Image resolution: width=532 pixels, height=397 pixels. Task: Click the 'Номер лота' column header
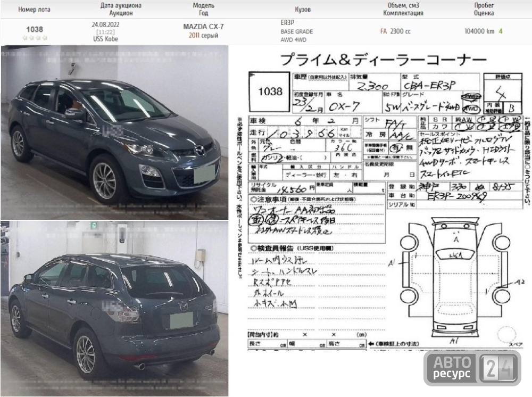34,10
